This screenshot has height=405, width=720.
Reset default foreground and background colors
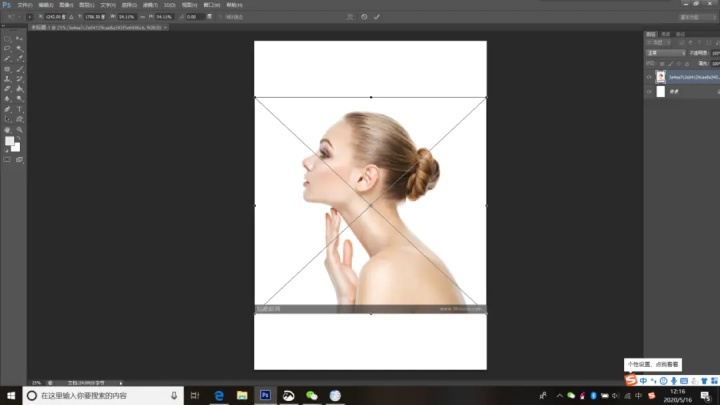click(6, 150)
